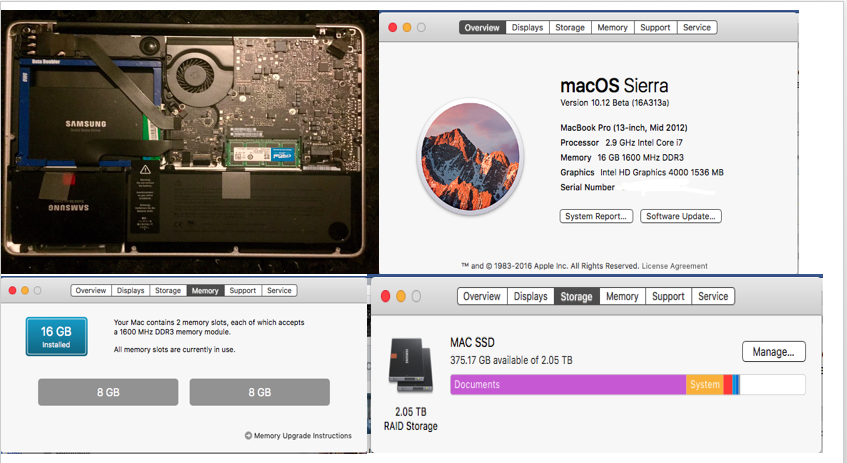
Task: Switch to Service tab in the Memory window
Action: click(279, 291)
